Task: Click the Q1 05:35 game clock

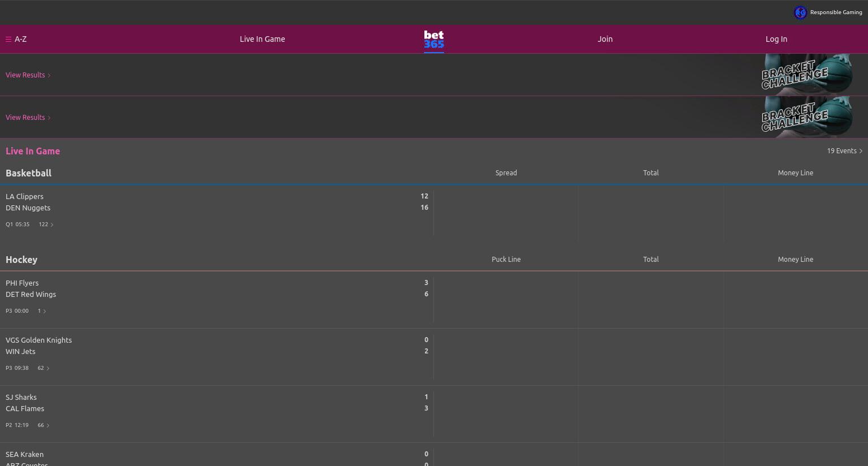Action: click(18, 225)
